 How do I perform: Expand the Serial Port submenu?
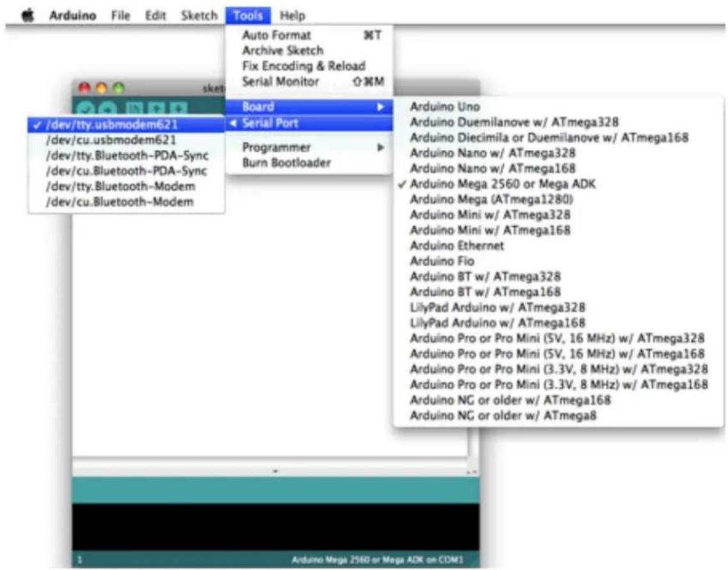point(309,123)
